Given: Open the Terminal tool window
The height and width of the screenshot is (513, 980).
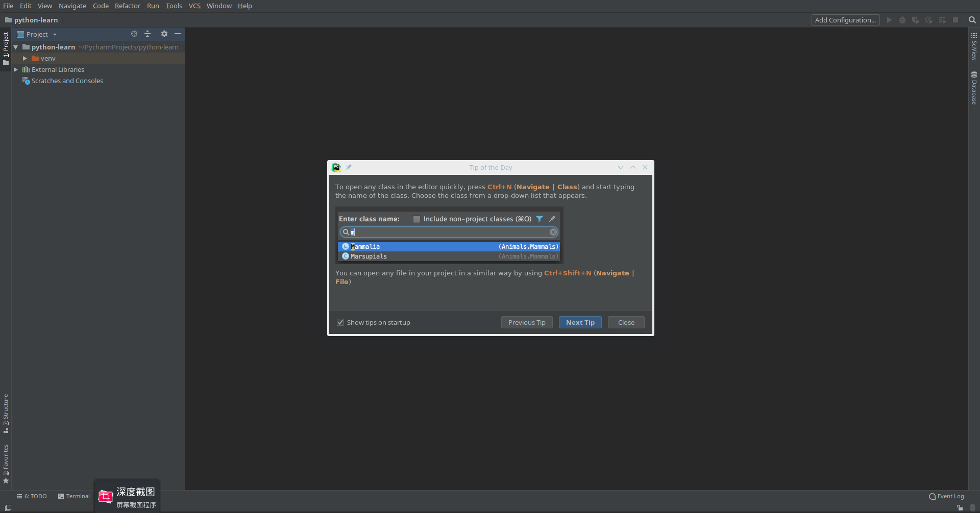Looking at the screenshot, I should click(x=74, y=496).
